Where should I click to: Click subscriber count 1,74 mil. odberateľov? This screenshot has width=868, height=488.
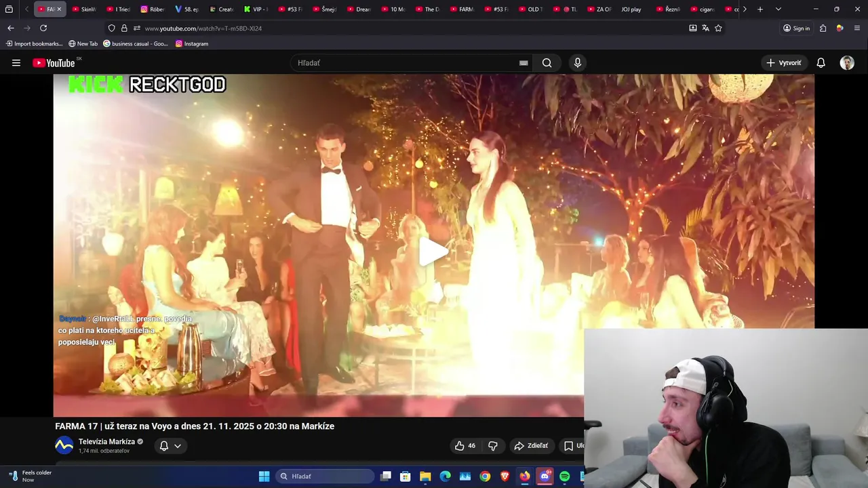click(x=104, y=451)
